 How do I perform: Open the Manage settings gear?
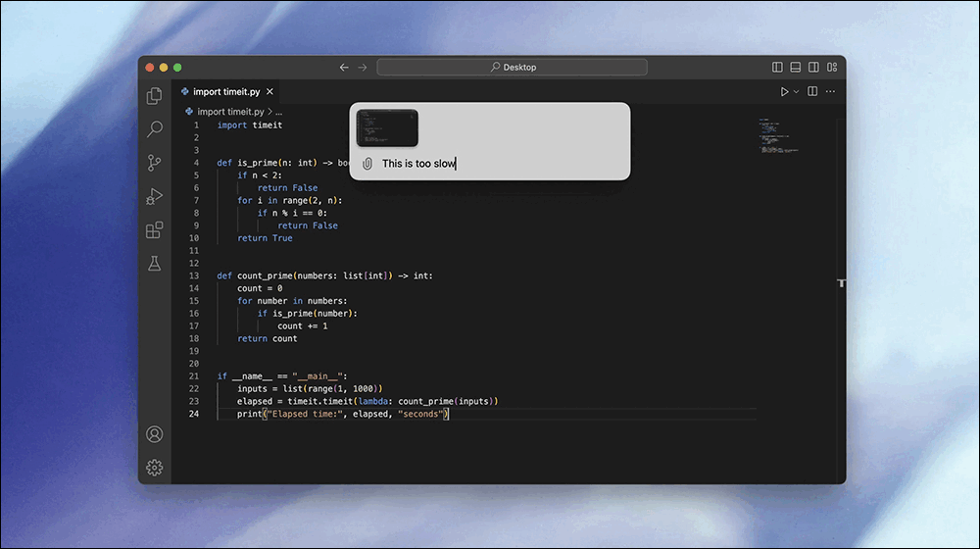click(x=155, y=467)
